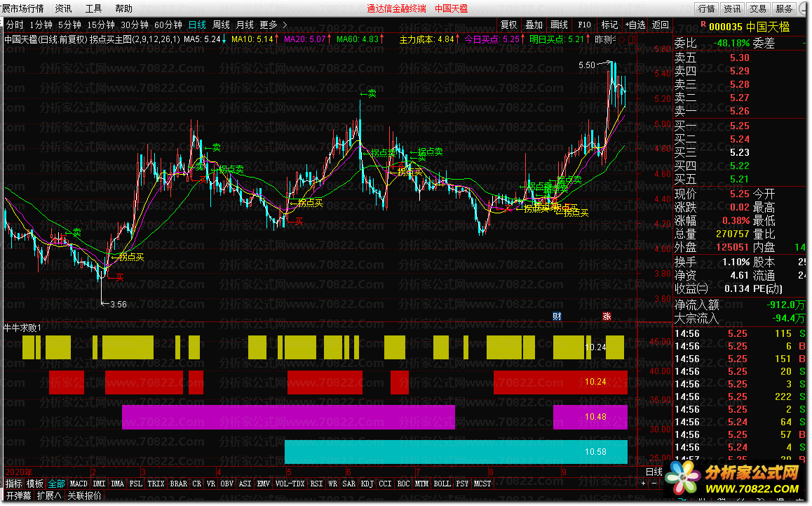Click the blue 财 marker on the chart
812x506 pixels.
(x=557, y=317)
